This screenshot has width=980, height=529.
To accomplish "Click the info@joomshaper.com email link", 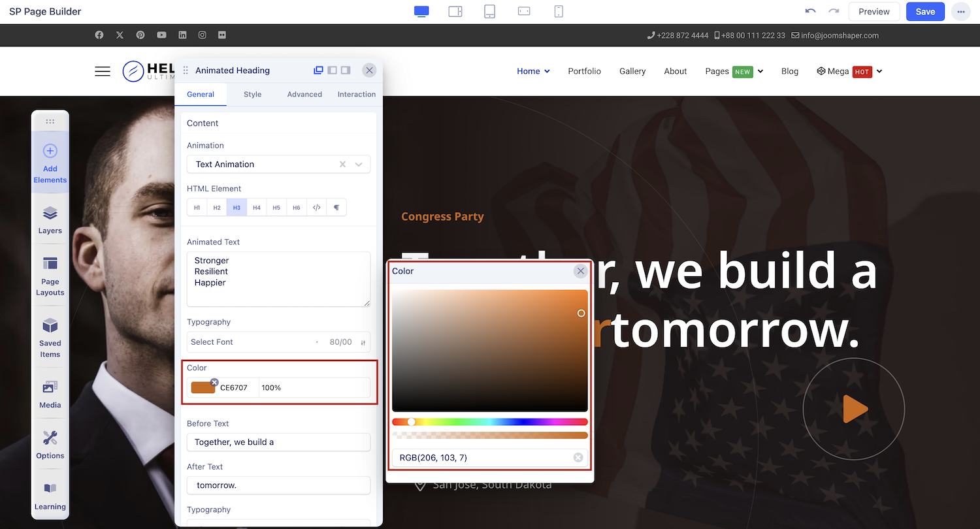I will coord(835,35).
